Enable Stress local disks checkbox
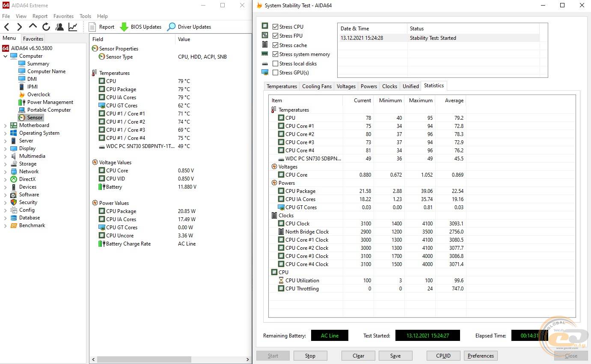The image size is (591, 364). 275,64
